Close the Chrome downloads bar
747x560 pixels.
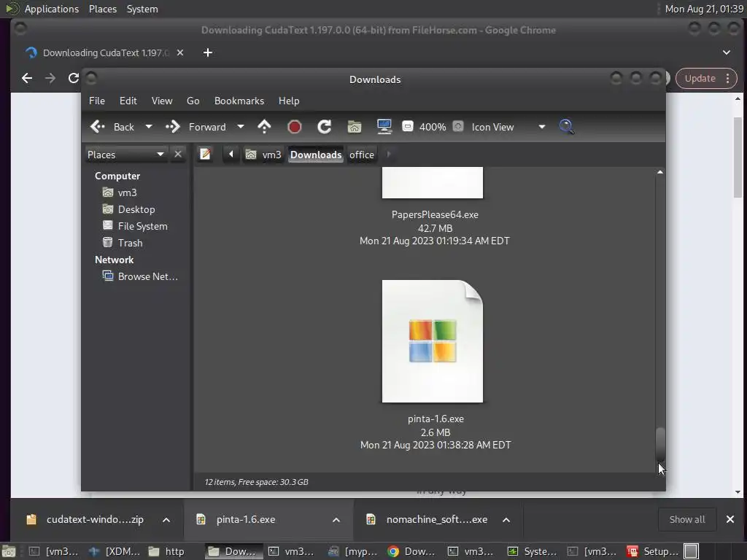click(x=729, y=519)
